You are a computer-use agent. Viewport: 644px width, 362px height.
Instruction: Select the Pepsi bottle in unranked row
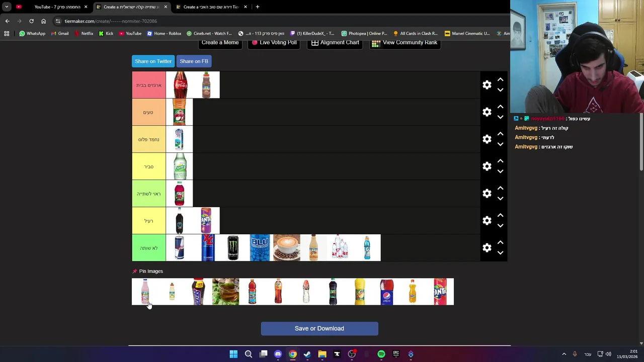[x=386, y=292]
